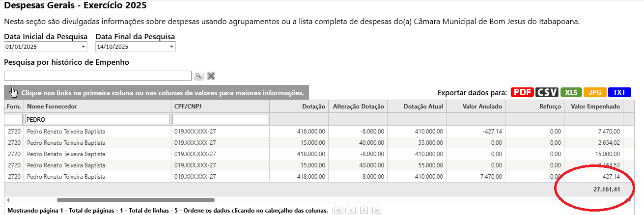Sort by the Alteração Dotação column header
The width and height of the screenshot is (644, 215).
tap(358, 107)
